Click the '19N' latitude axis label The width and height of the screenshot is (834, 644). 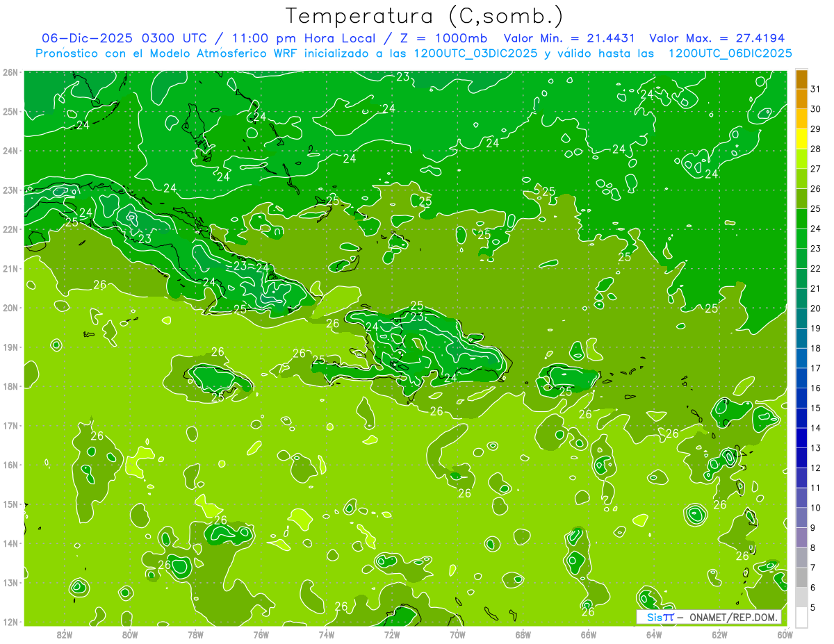click(x=10, y=347)
